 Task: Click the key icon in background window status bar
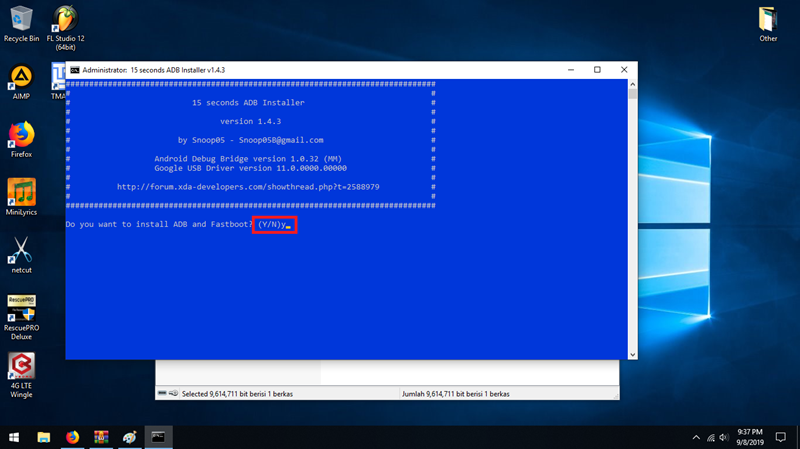tap(173, 393)
